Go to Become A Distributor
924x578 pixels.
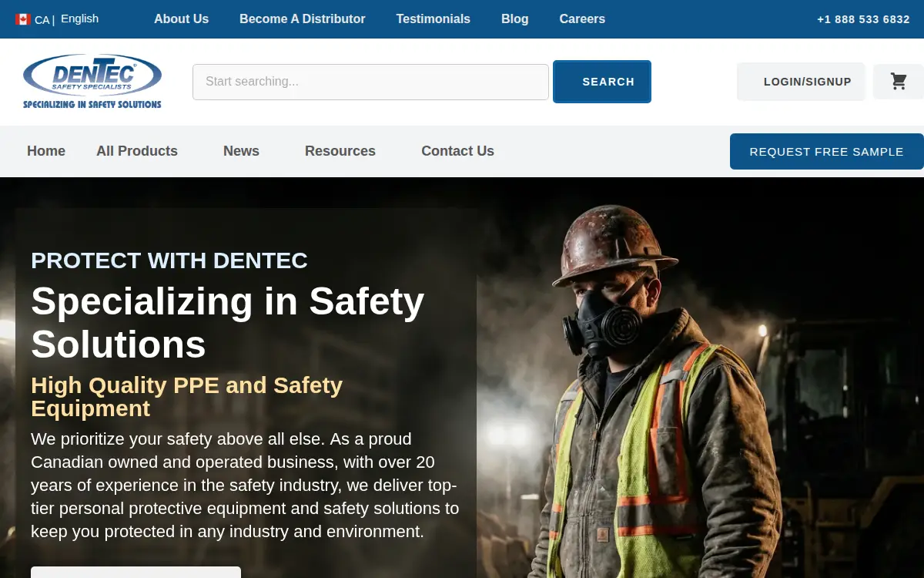pos(303,19)
